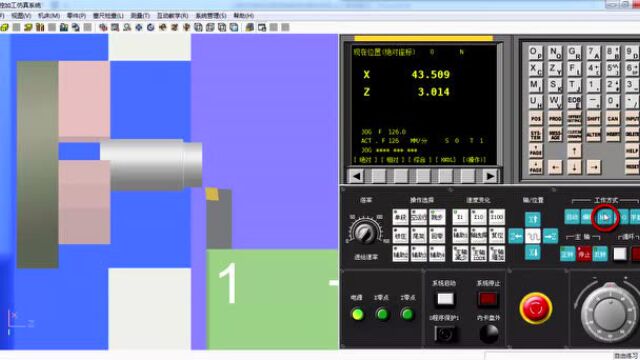Adjust the feed rate override knob
Viewport: 640px width, 360px height.
tap(366, 233)
